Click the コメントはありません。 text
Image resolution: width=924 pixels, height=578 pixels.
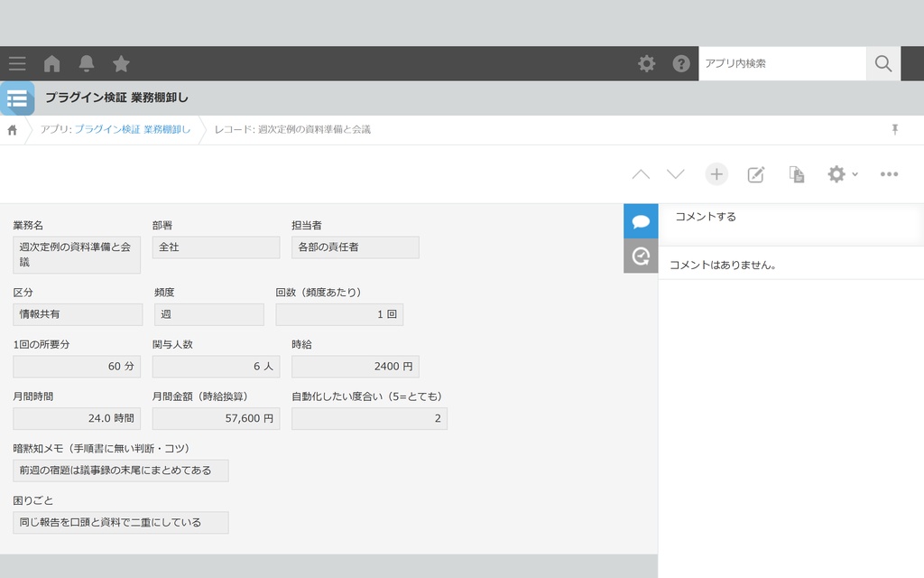(x=723, y=265)
